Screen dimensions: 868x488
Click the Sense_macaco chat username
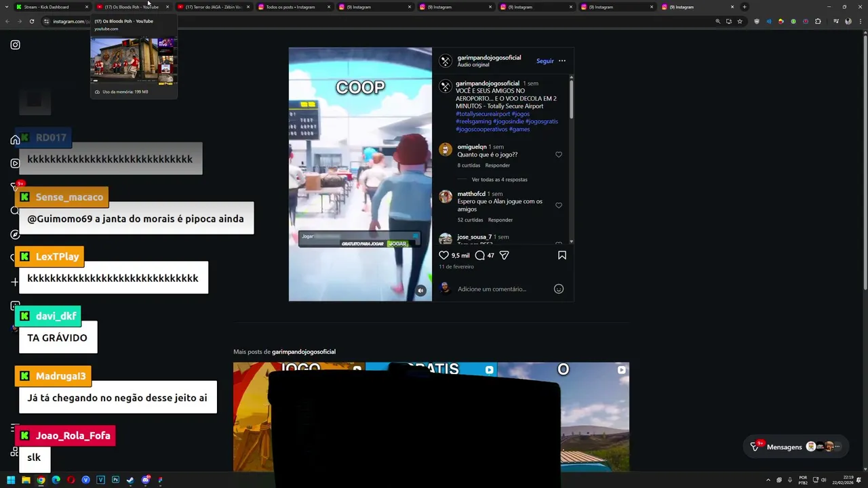(69, 197)
